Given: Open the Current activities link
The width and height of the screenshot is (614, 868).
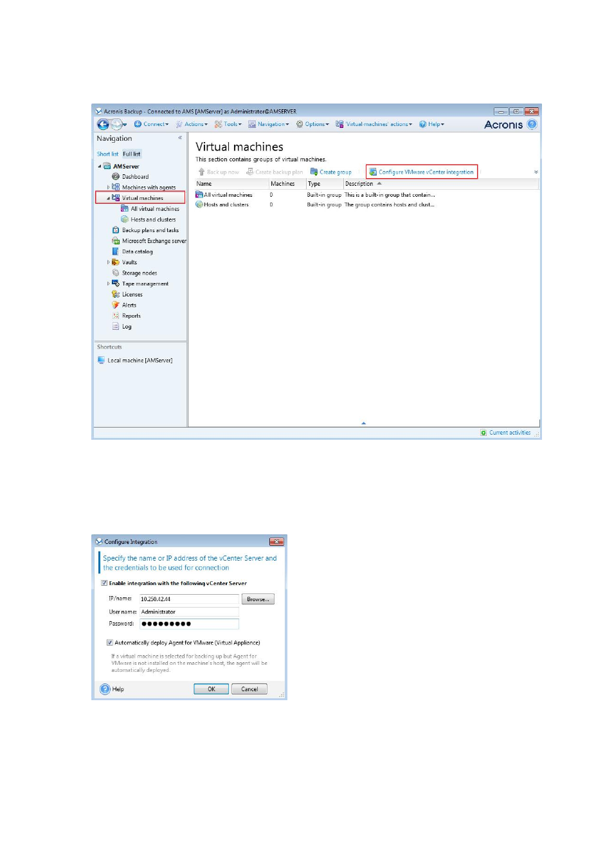Looking at the screenshot, I should click(x=510, y=433).
